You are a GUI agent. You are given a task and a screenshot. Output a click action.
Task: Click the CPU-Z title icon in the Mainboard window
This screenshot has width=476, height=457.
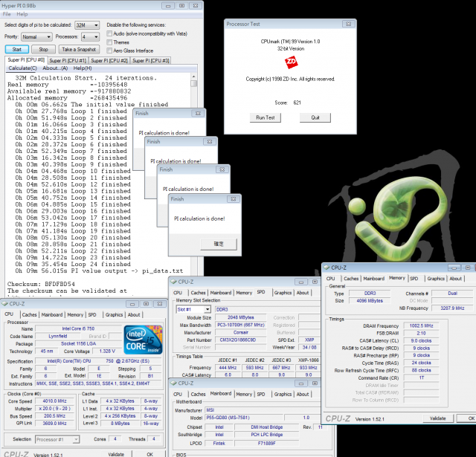pyautogui.click(x=173, y=383)
